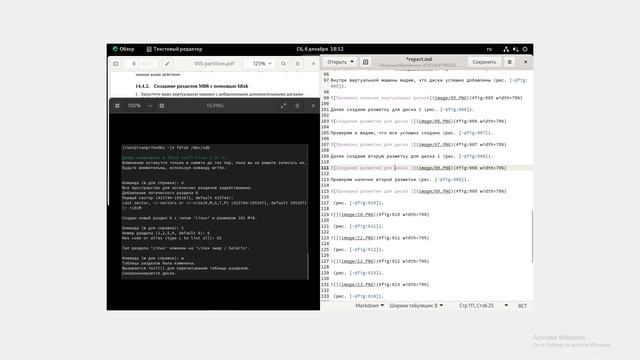This screenshot has width=640, height=360.
Task: Click the image/12.PNG link on line 127
Action: point(358,261)
